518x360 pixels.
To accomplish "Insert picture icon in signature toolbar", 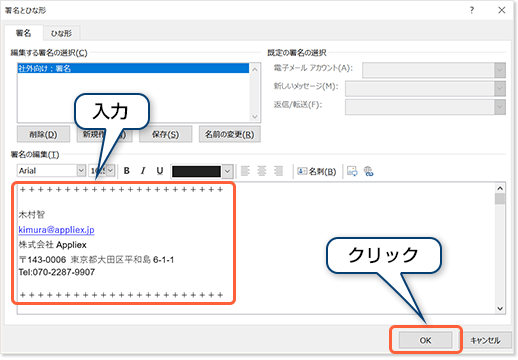I will point(352,171).
